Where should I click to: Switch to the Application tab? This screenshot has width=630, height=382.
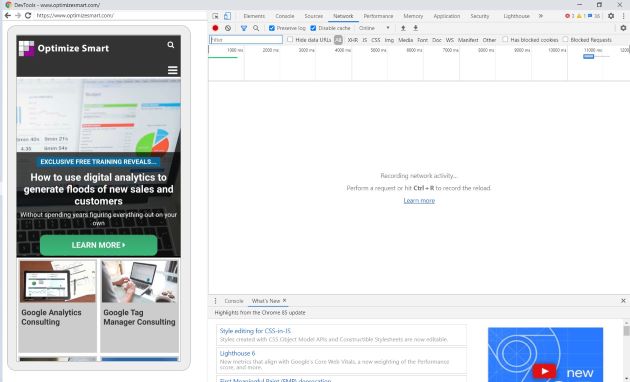coord(447,16)
